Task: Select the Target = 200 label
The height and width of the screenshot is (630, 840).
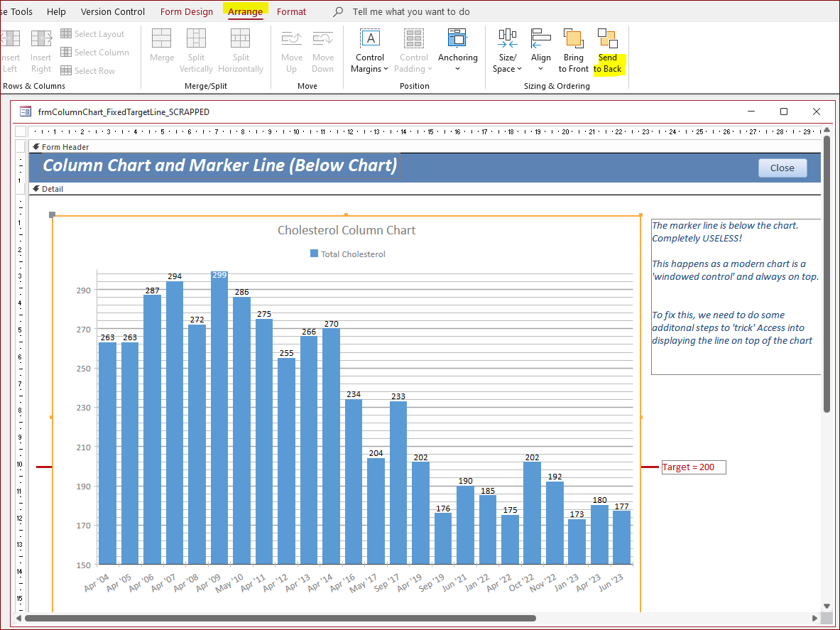Action: coord(694,467)
